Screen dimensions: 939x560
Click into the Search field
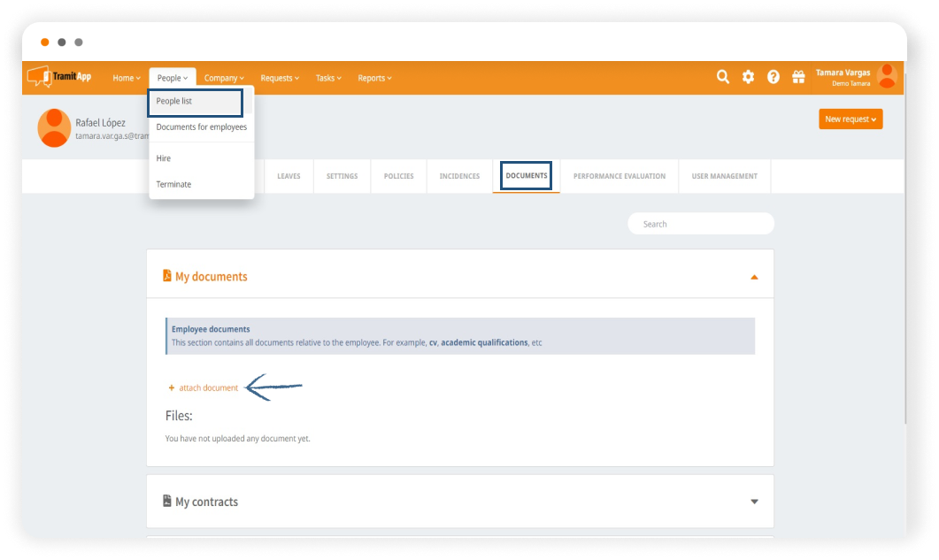tap(701, 224)
